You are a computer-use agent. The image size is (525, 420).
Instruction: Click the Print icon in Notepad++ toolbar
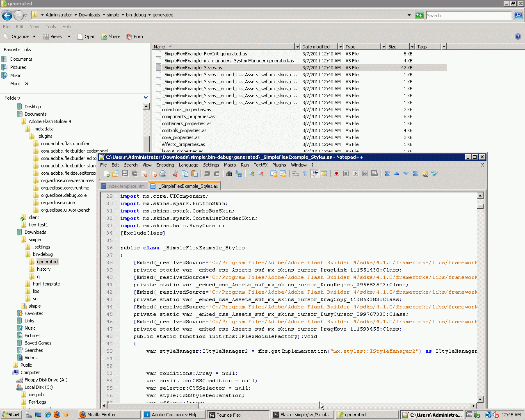coord(163,174)
